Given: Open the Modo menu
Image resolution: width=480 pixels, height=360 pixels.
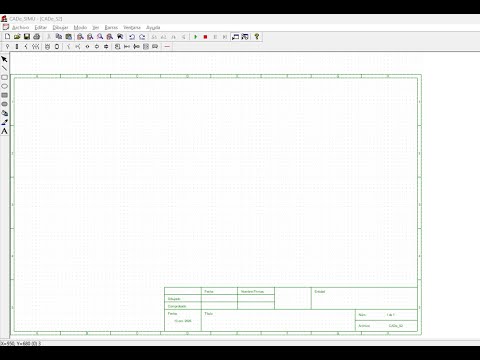Looking at the screenshot, I should [80, 27].
